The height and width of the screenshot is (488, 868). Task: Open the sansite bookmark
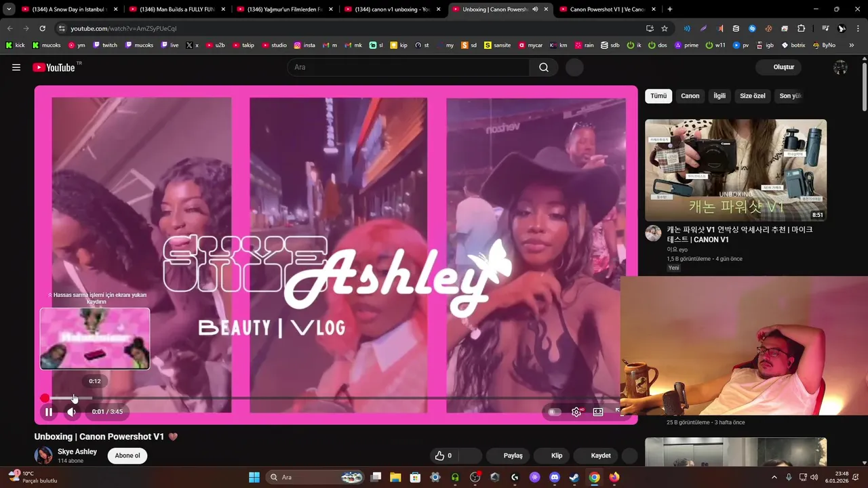tap(497, 45)
